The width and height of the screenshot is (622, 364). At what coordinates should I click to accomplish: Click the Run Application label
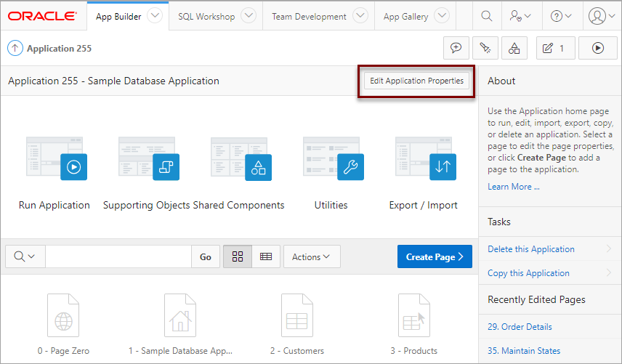54,205
